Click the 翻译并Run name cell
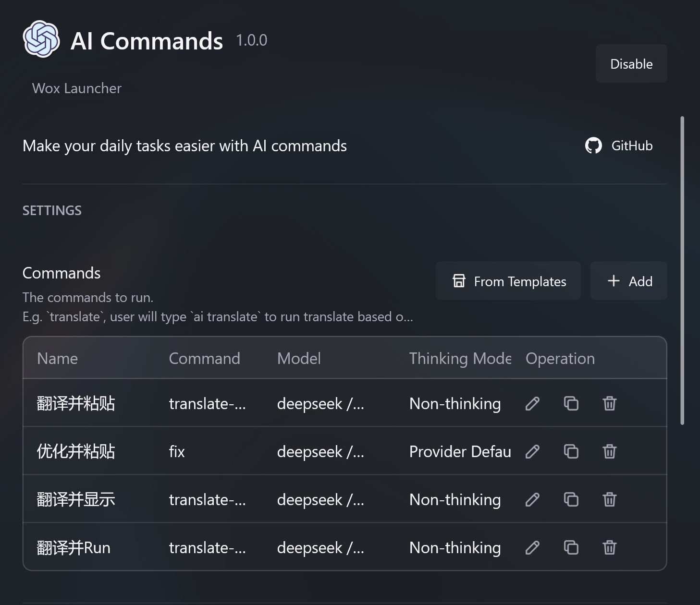The image size is (700, 605). 74,547
